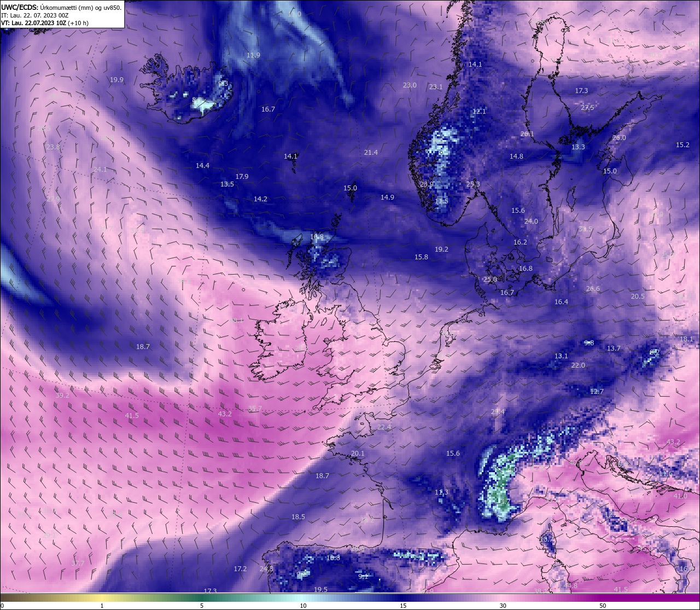This screenshot has width=700, height=610.
Task: Click the UWC/ECDS title text
Action: coord(19,8)
